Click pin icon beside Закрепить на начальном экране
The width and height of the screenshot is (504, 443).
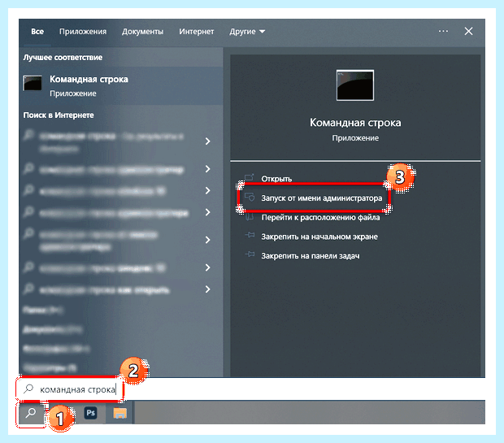(x=250, y=236)
